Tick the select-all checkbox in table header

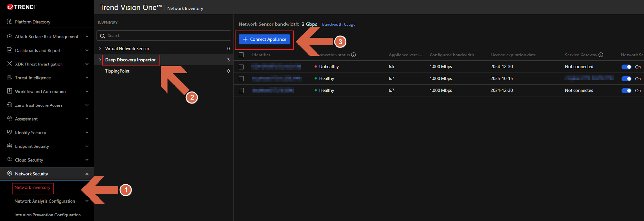(241, 55)
